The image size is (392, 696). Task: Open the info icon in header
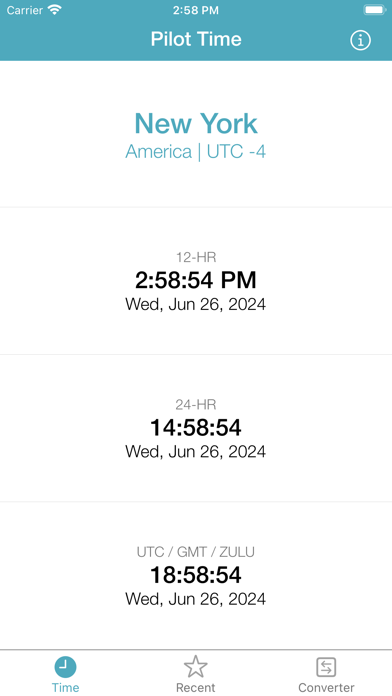tap(360, 40)
